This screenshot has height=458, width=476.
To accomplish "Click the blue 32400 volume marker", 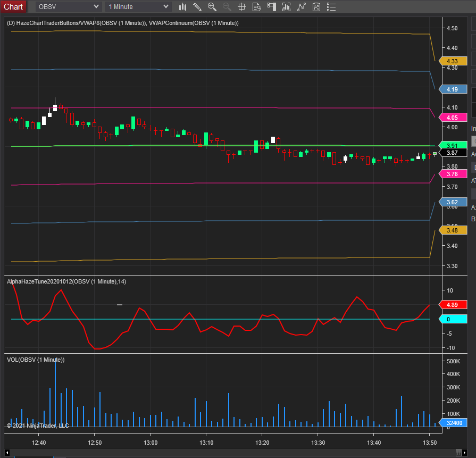I will (x=453, y=423).
